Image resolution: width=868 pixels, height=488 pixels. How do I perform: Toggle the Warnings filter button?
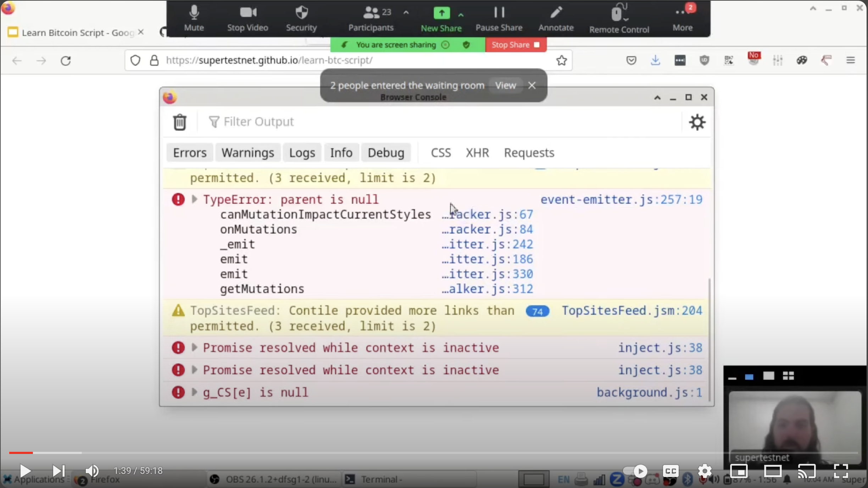click(x=247, y=153)
